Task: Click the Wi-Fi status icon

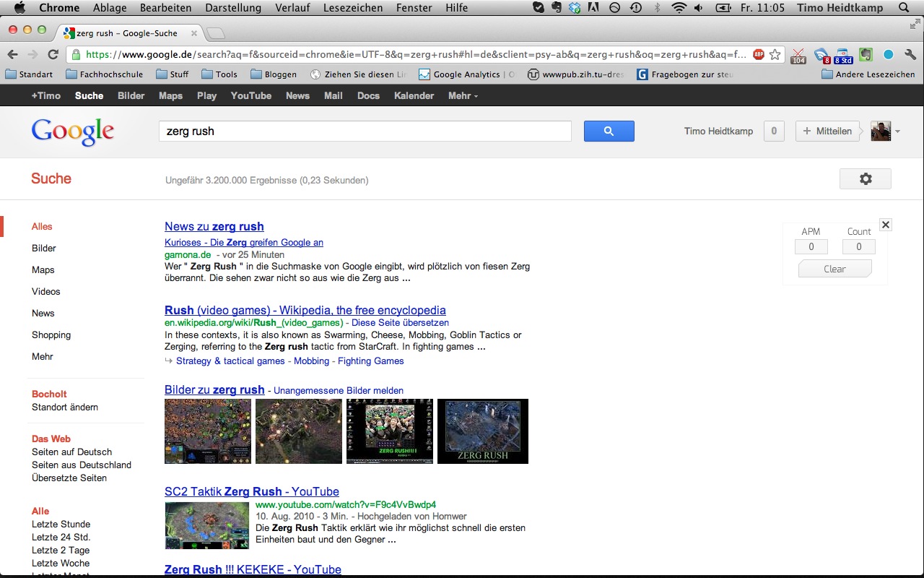Action: click(679, 8)
